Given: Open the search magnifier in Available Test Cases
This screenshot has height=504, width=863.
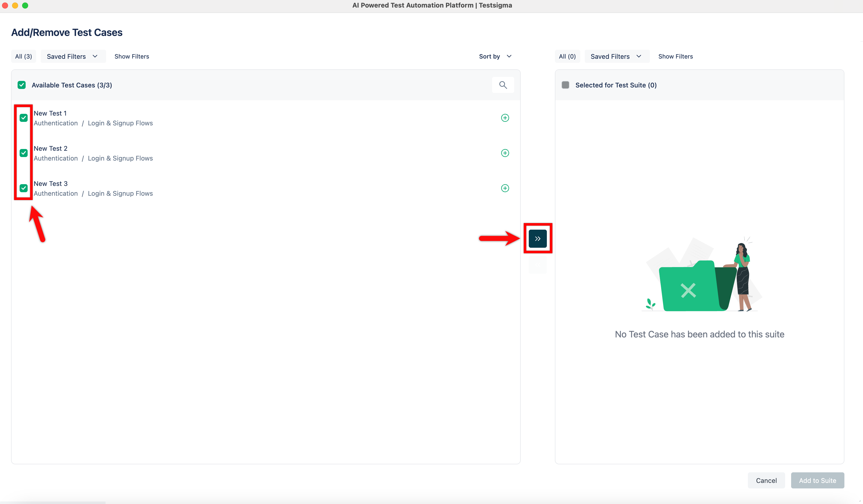Looking at the screenshot, I should point(503,85).
